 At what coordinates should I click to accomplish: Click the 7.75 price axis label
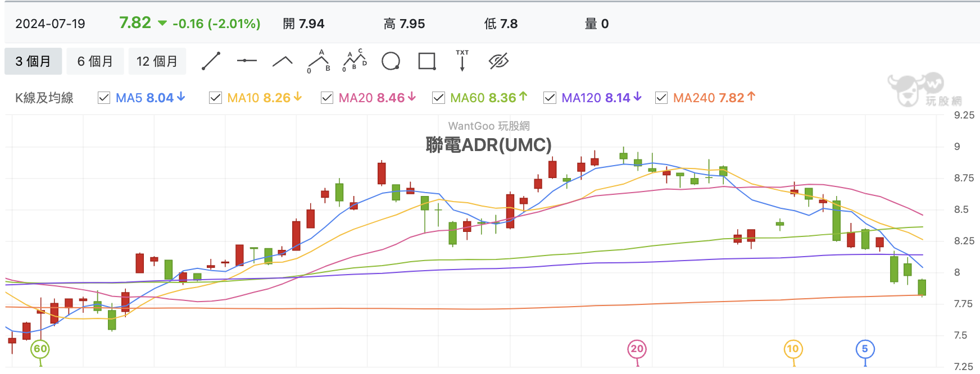964,304
